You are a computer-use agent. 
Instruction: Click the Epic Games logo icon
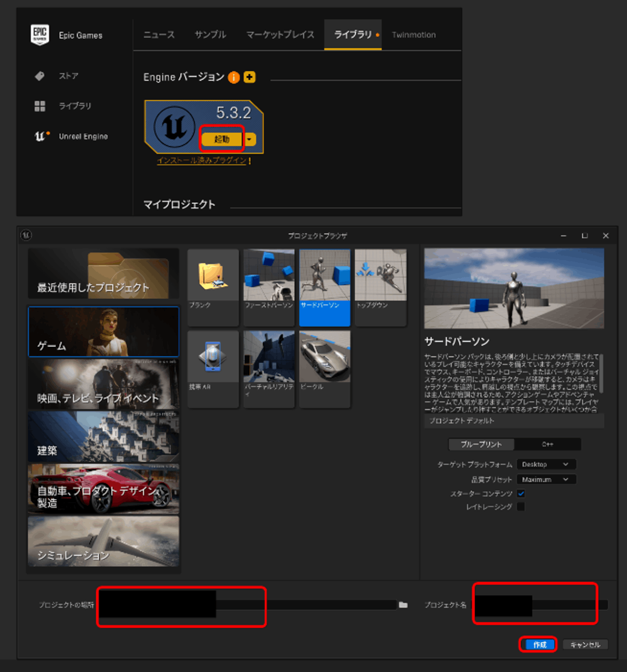click(x=40, y=35)
